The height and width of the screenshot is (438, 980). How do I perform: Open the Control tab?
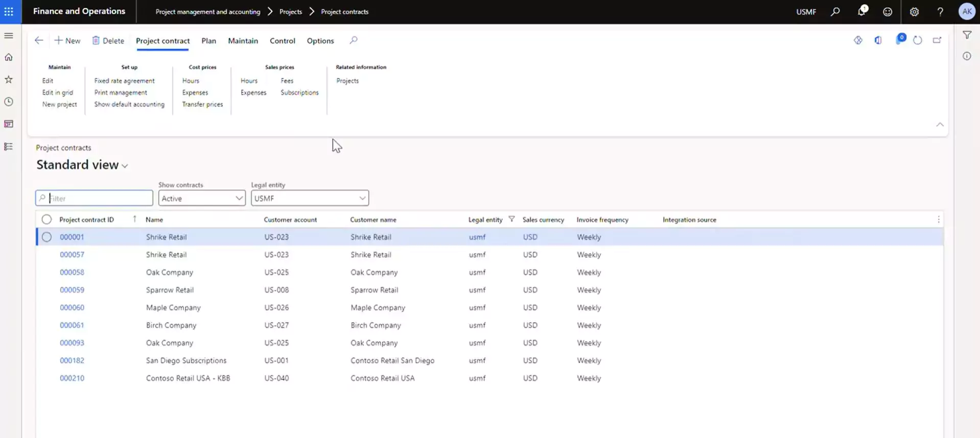coord(282,41)
